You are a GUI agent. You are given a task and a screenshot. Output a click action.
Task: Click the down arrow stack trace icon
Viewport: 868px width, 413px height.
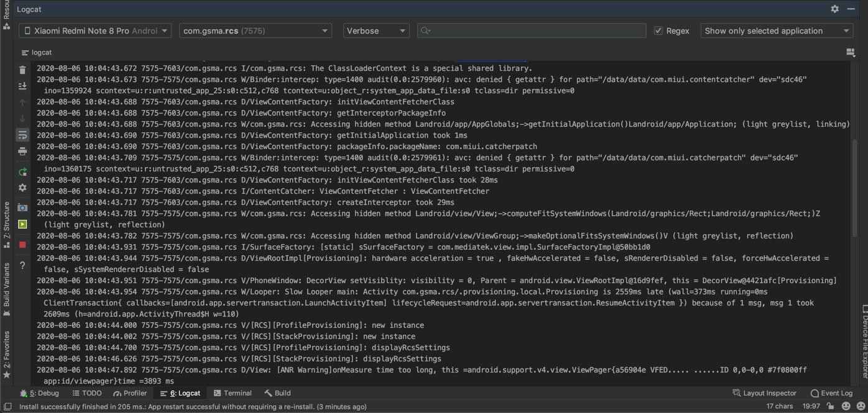(x=23, y=119)
